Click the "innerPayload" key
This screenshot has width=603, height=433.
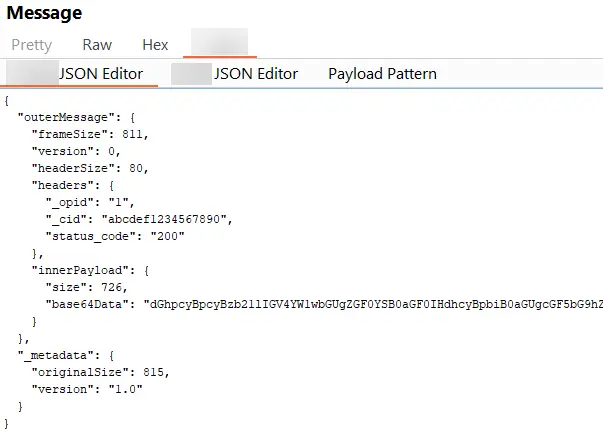[80, 270]
